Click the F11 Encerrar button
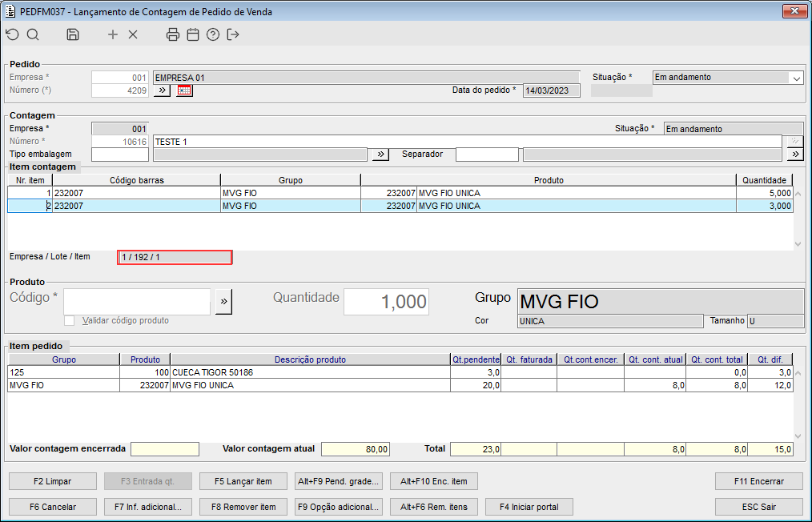The image size is (812, 522). [758, 481]
